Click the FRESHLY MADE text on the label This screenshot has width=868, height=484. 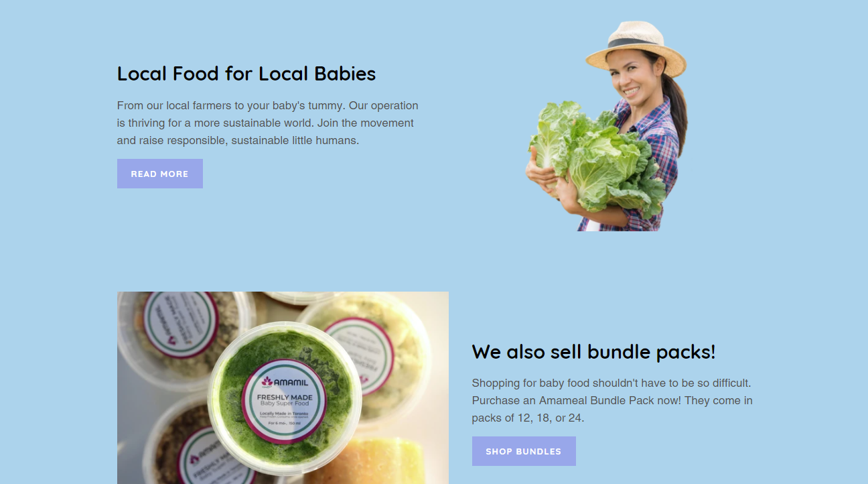pyautogui.click(x=285, y=397)
